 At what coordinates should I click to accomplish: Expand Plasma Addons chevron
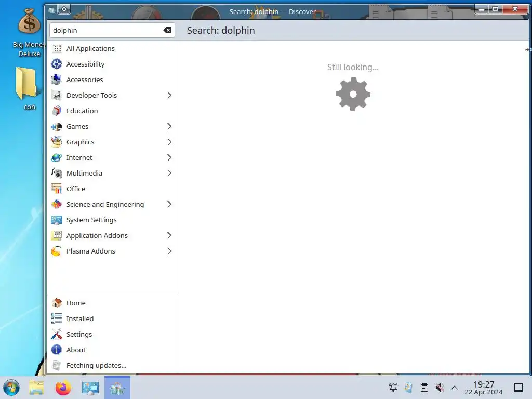[169, 251]
